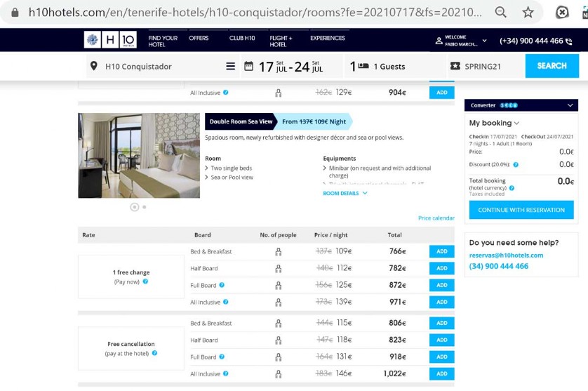Viewport: 588px width, 391px height.
Task: Click info icon beside pay at the hotel
Action: pos(154,353)
